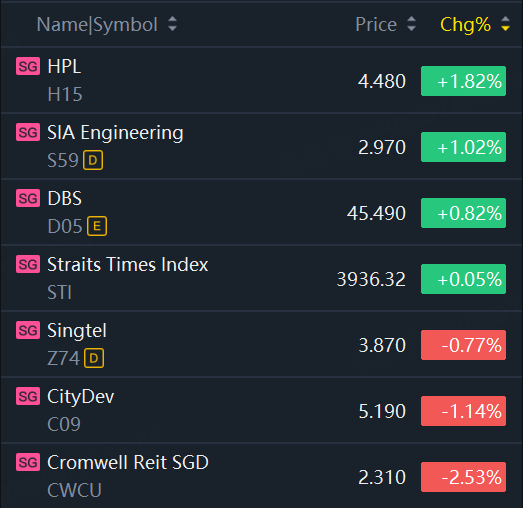Click the price 2.310
The height and width of the screenshot is (508, 523).
382,477
